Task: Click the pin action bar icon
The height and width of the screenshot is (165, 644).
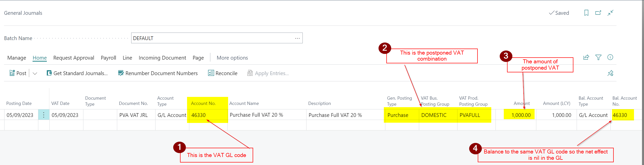Action: coord(610,73)
